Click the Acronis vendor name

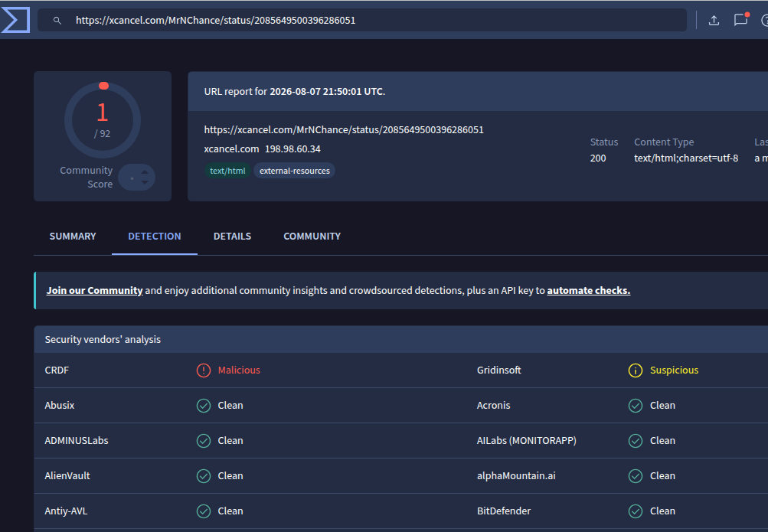coord(493,406)
